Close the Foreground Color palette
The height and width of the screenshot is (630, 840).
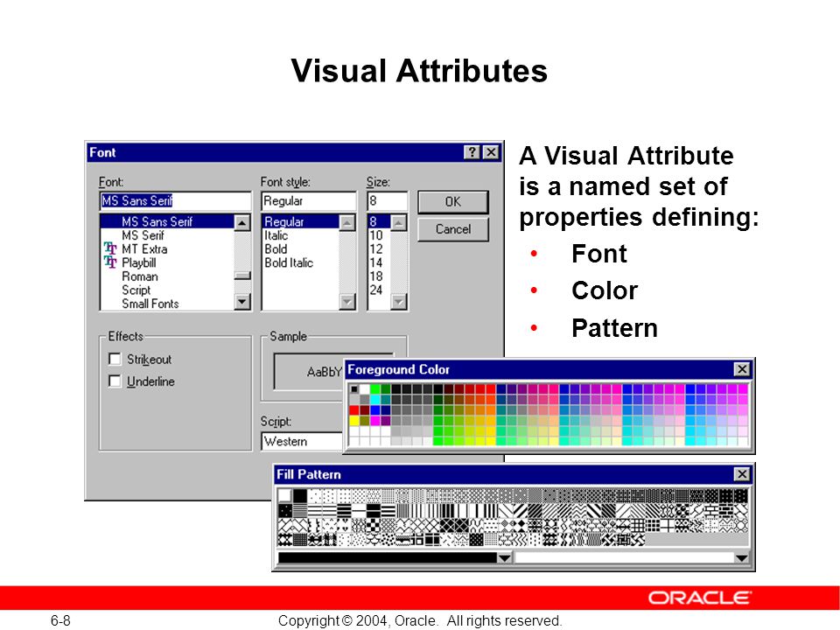point(741,369)
